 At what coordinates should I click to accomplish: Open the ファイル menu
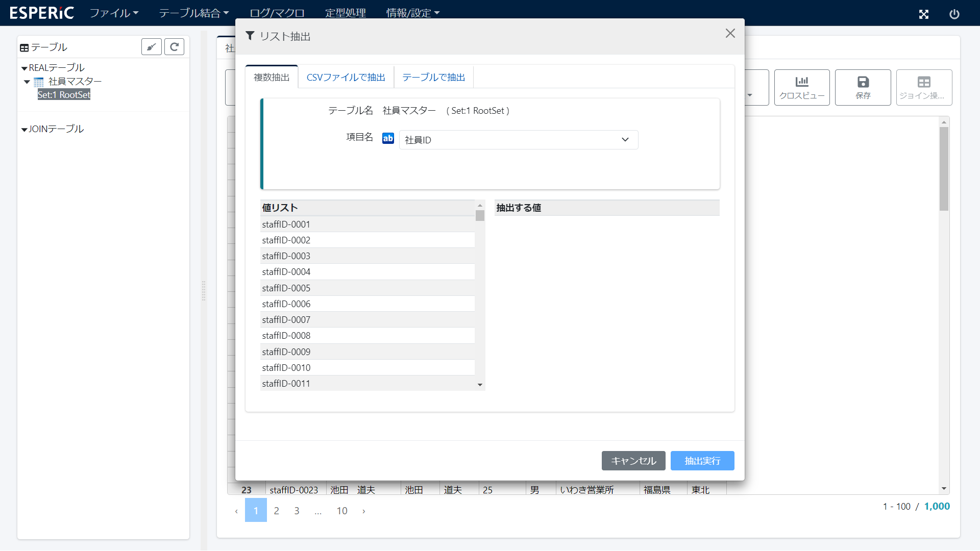tap(114, 13)
